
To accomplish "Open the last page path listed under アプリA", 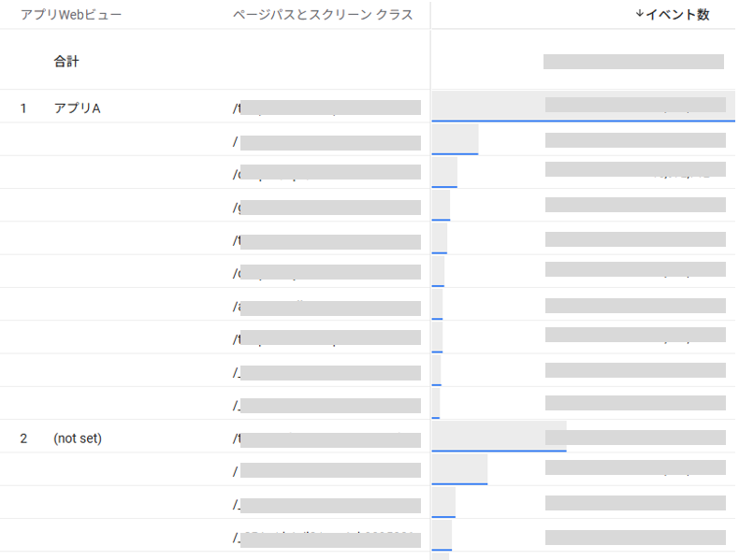I will click(326, 405).
